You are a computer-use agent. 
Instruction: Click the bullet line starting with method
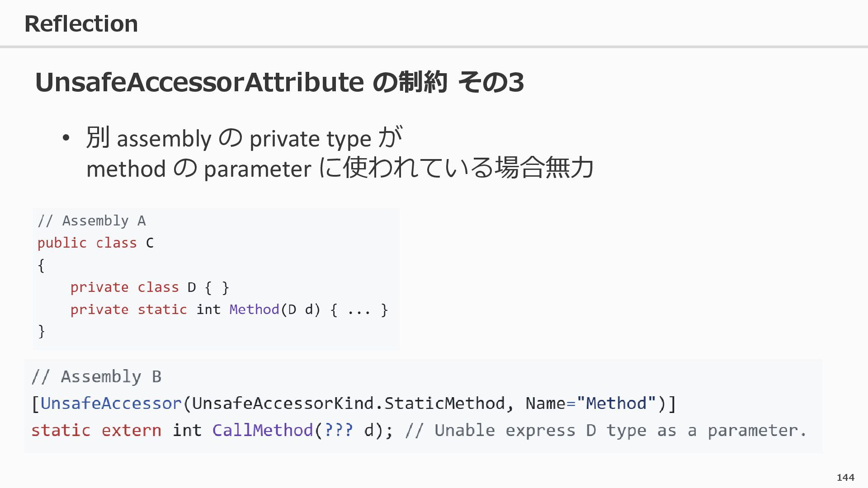pos(339,169)
